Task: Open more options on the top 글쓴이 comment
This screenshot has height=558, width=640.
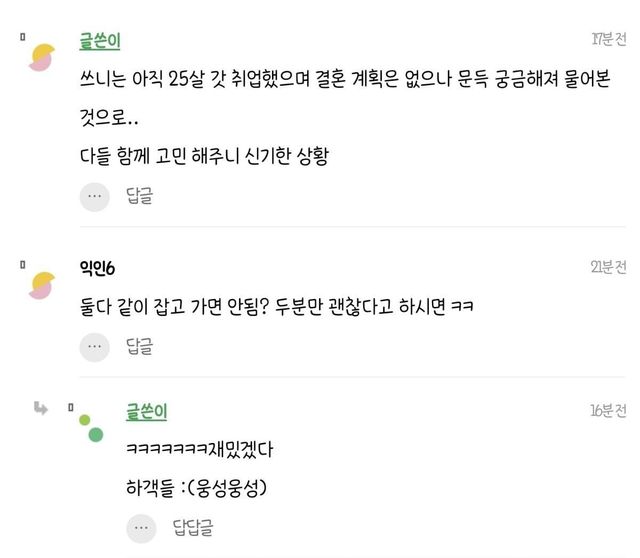Action: [95, 197]
